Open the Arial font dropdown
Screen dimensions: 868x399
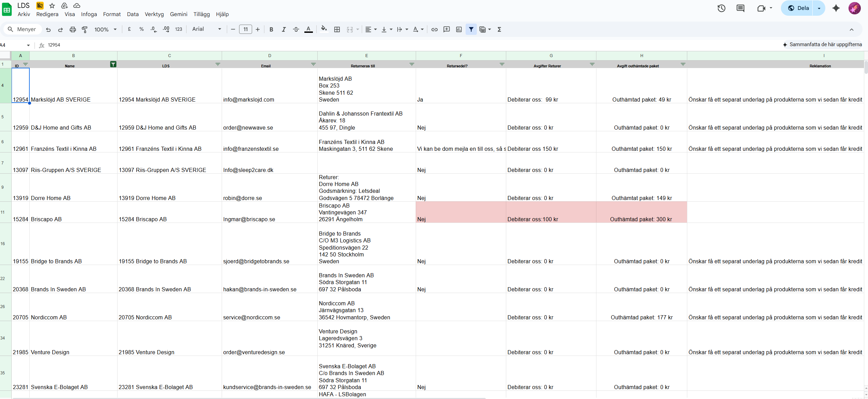pos(206,29)
